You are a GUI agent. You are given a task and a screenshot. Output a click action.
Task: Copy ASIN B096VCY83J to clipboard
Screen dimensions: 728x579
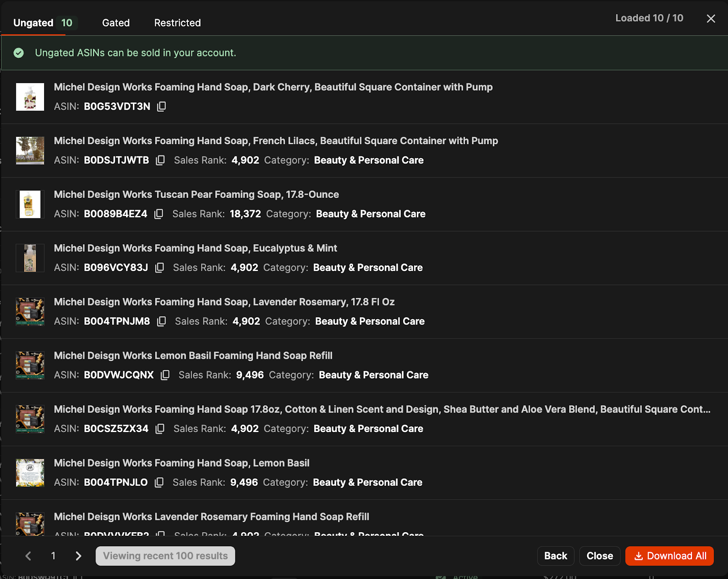tap(159, 267)
